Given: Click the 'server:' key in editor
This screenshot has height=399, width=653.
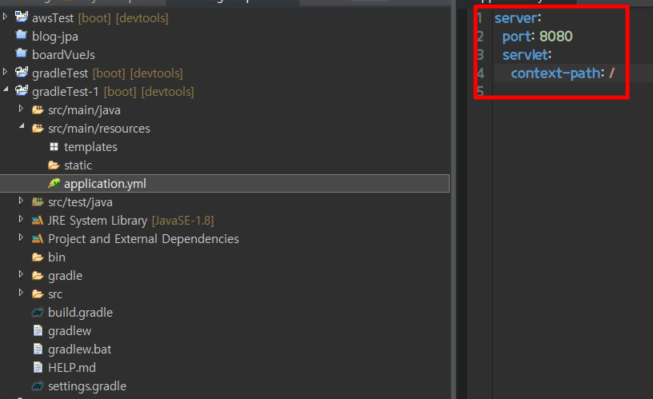Looking at the screenshot, I should pyautogui.click(x=518, y=18).
